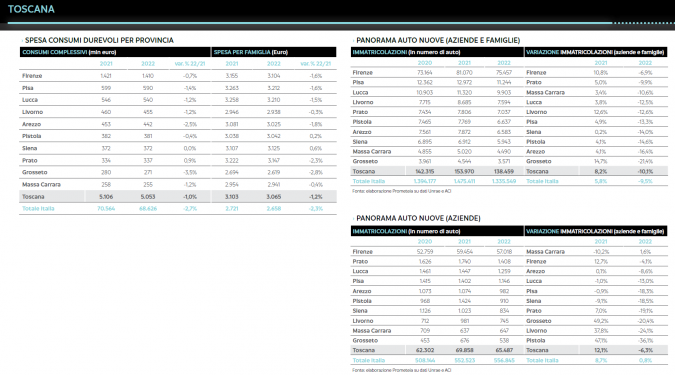Click the Consumi complessivi table header
Viewport: 675px width, 375px height.
115,52
